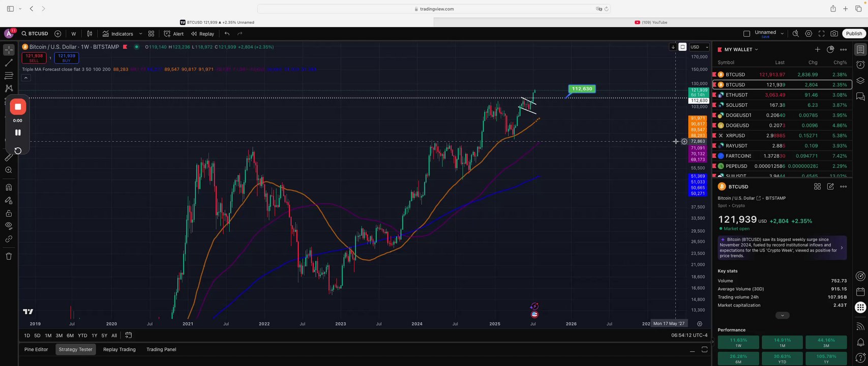Open symbol details edit note icon
The image size is (868, 366).
830,187
